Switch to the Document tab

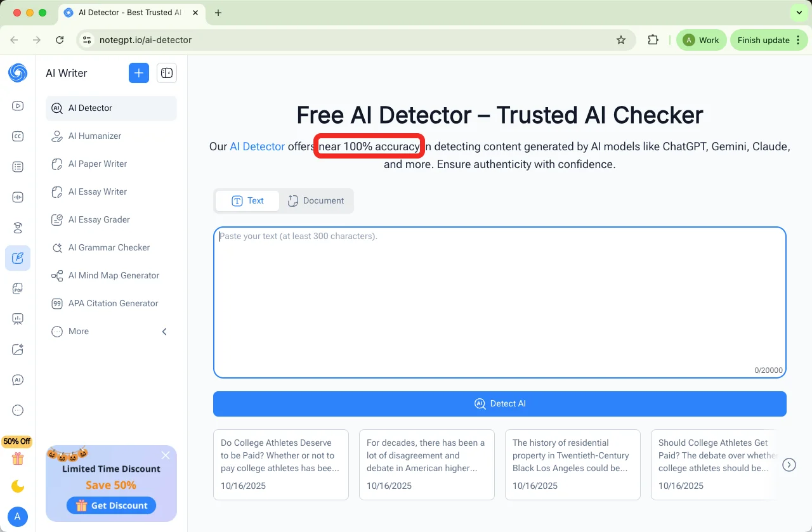316,200
